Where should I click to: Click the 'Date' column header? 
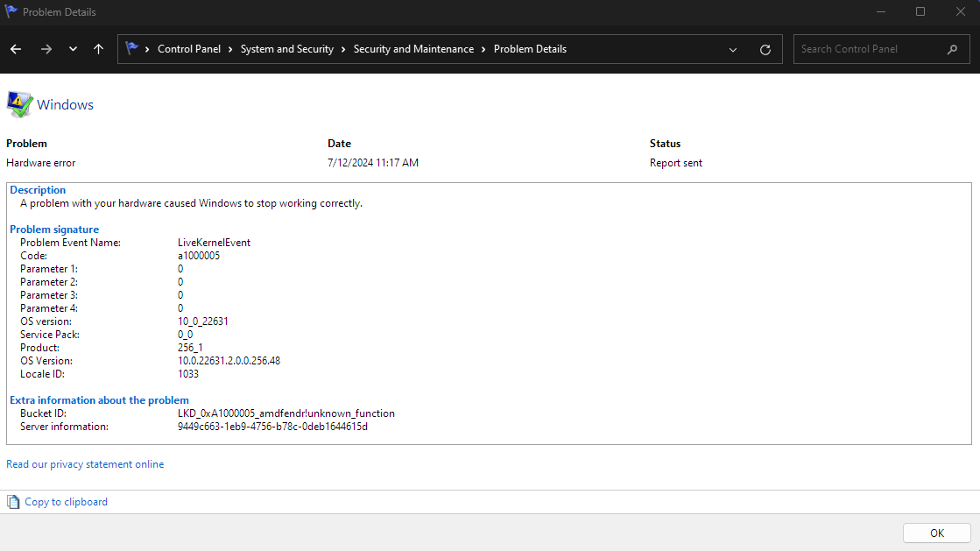click(340, 143)
